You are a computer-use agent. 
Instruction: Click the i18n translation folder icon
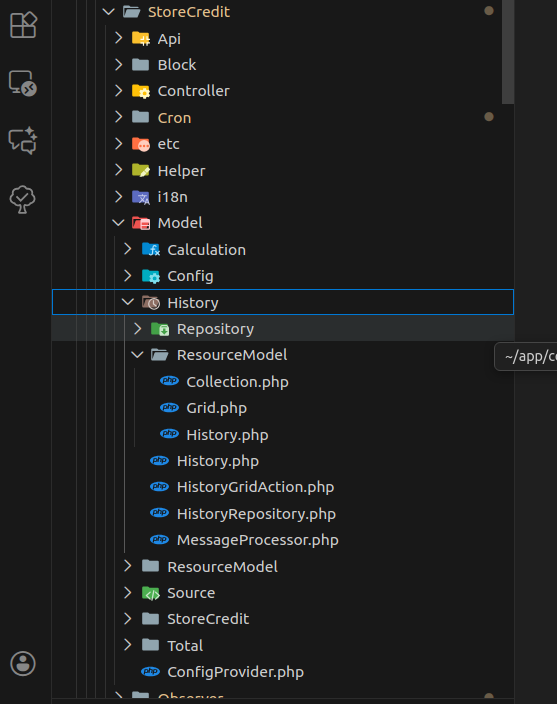(141, 197)
